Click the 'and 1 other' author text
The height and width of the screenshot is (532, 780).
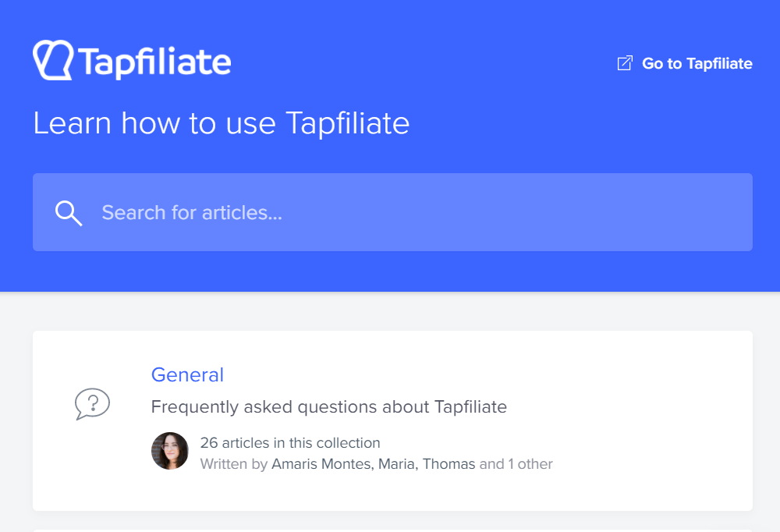516,464
